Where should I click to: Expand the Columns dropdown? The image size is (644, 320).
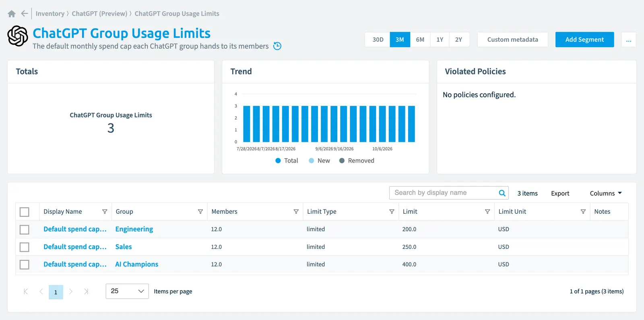(606, 193)
